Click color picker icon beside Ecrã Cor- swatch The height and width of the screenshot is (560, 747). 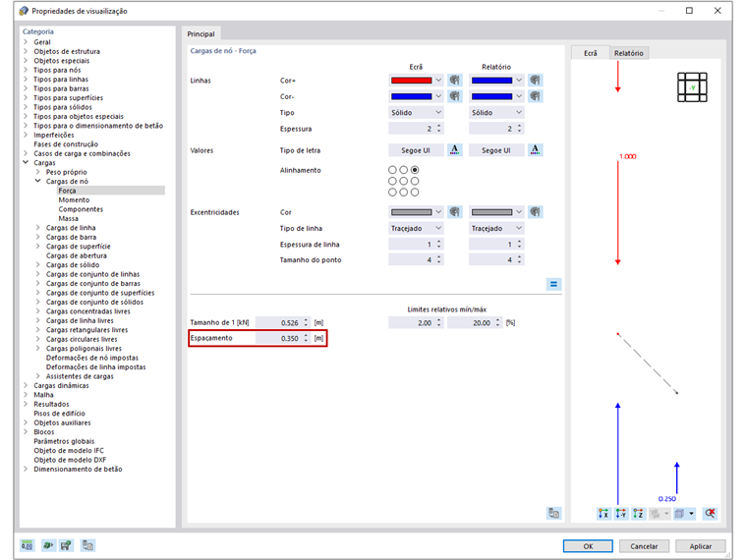[455, 96]
